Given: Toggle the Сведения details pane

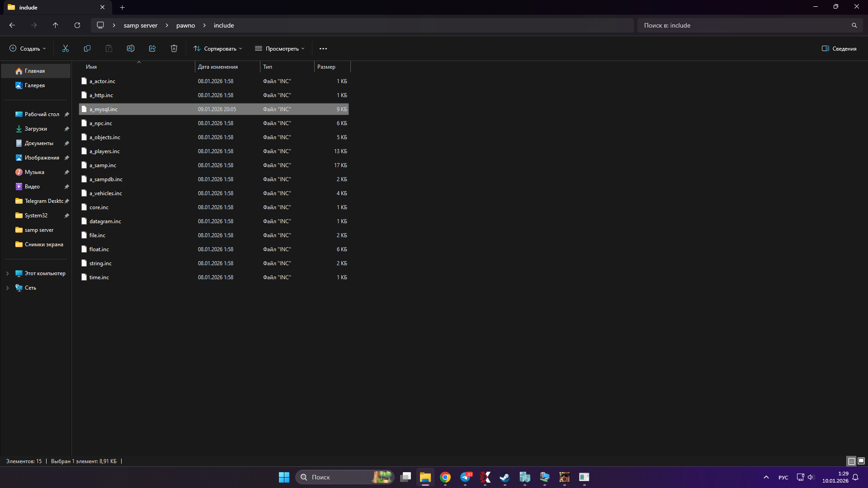Looking at the screenshot, I should 839,48.
